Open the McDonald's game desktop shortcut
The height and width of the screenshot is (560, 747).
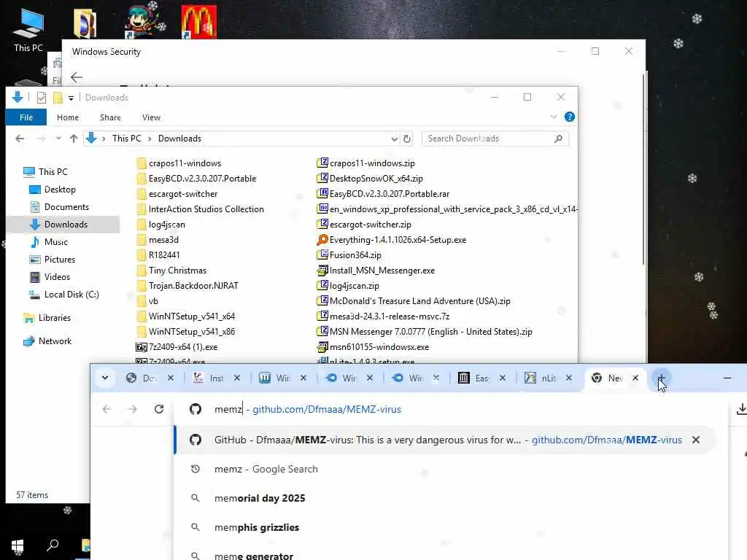199,22
